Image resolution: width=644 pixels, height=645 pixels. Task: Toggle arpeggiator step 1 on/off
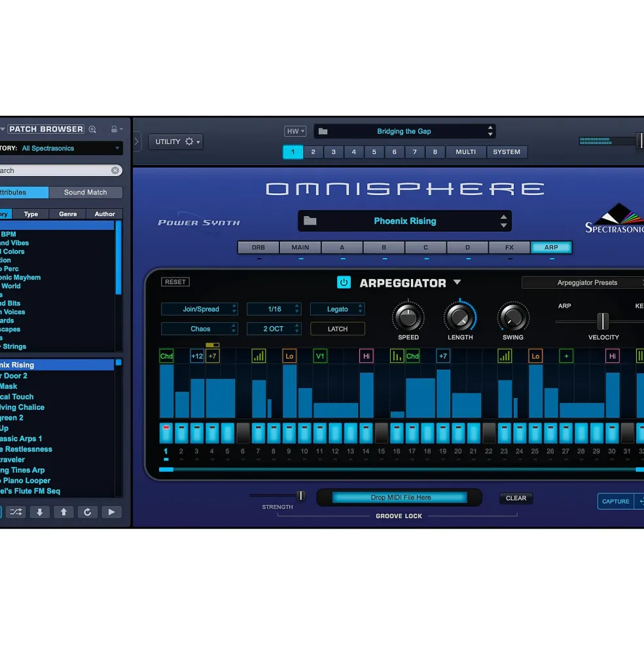166,433
